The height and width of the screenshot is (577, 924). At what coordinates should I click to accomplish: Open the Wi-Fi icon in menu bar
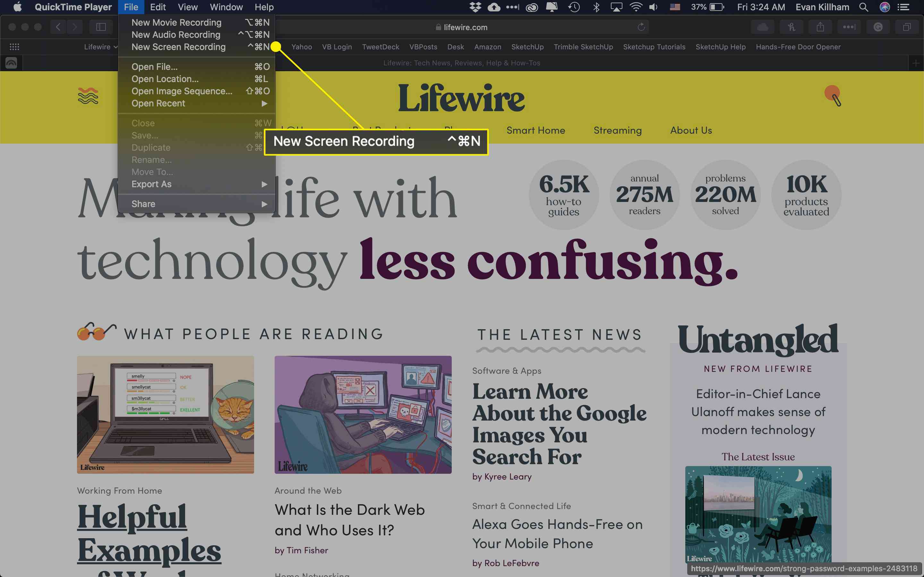pos(635,7)
